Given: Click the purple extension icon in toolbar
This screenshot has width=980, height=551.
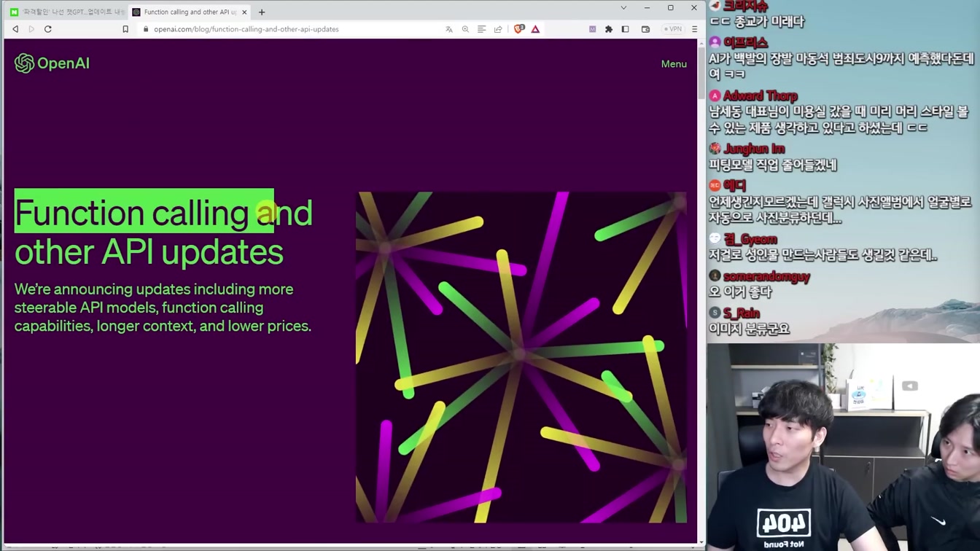Looking at the screenshot, I should (x=593, y=29).
